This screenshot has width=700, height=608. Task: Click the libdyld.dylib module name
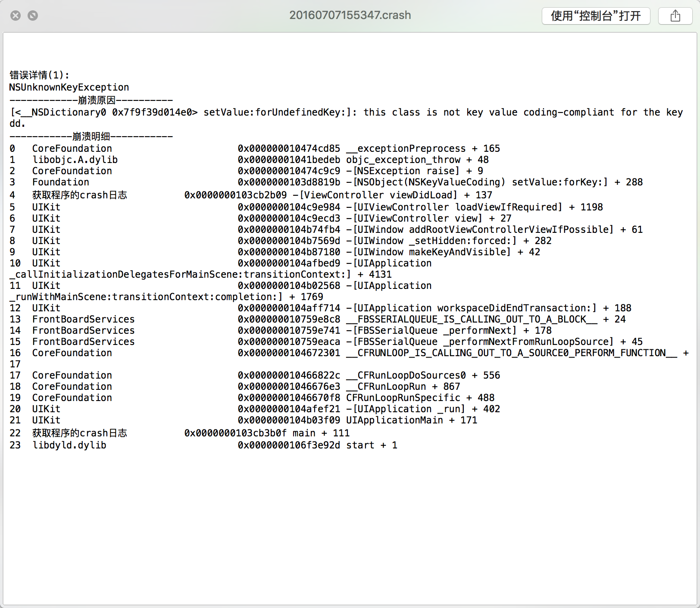69,445
